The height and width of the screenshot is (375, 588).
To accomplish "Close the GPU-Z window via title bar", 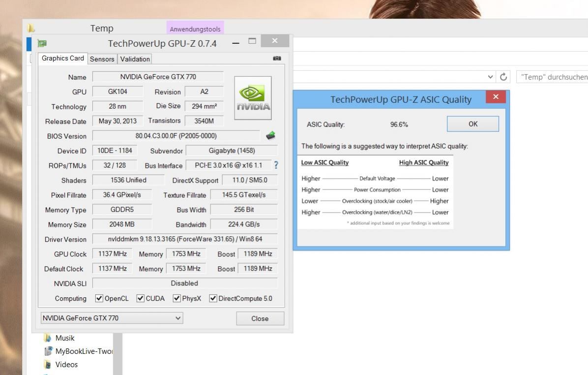I will [275, 40].
